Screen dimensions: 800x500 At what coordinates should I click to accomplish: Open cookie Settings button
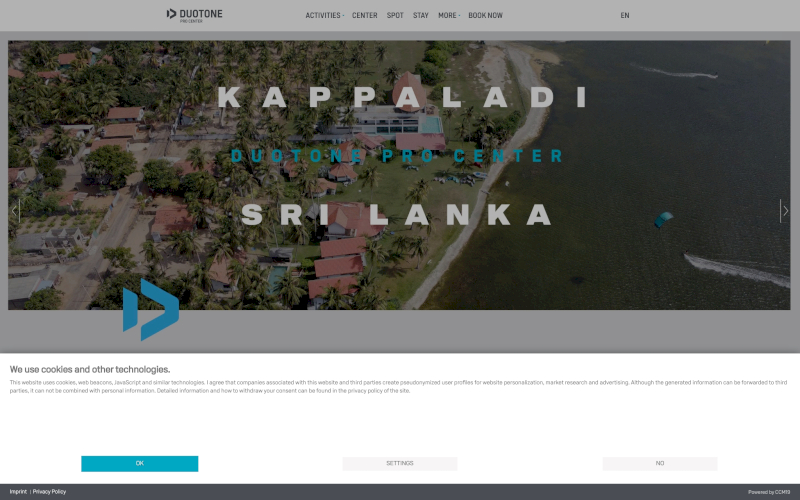click(399, 463)
